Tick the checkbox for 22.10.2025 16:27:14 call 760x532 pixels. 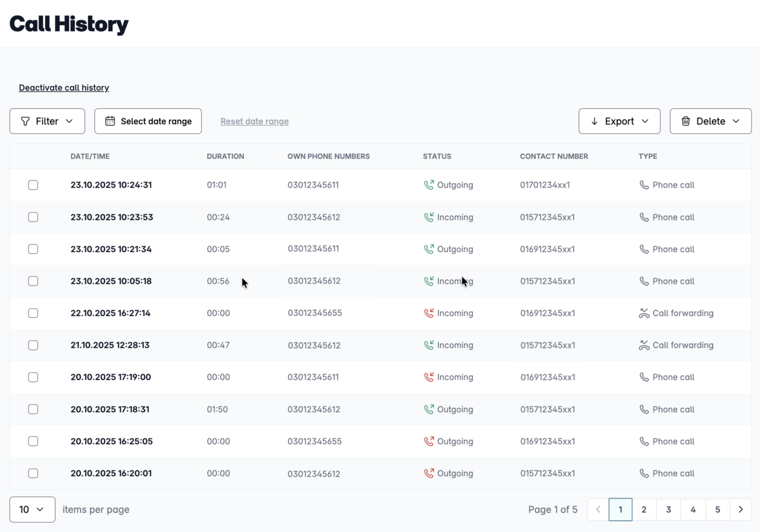tap(33, 313)
